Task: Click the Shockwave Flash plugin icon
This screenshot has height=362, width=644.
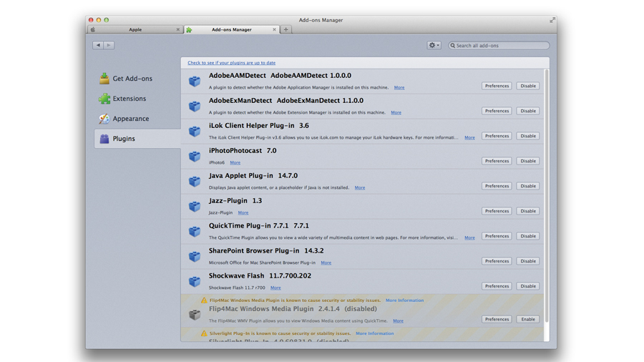Action: (195, 282)
